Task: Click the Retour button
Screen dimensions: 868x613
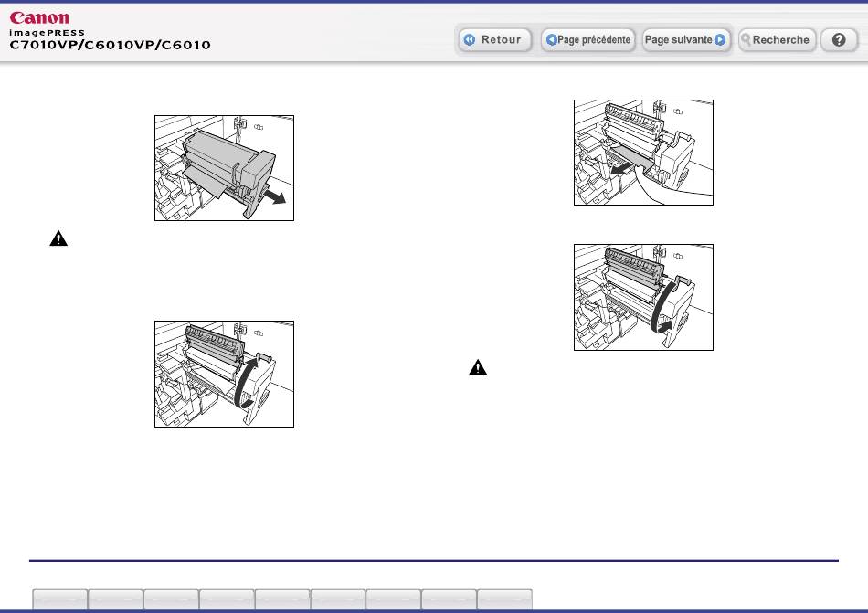Action: 494,40
